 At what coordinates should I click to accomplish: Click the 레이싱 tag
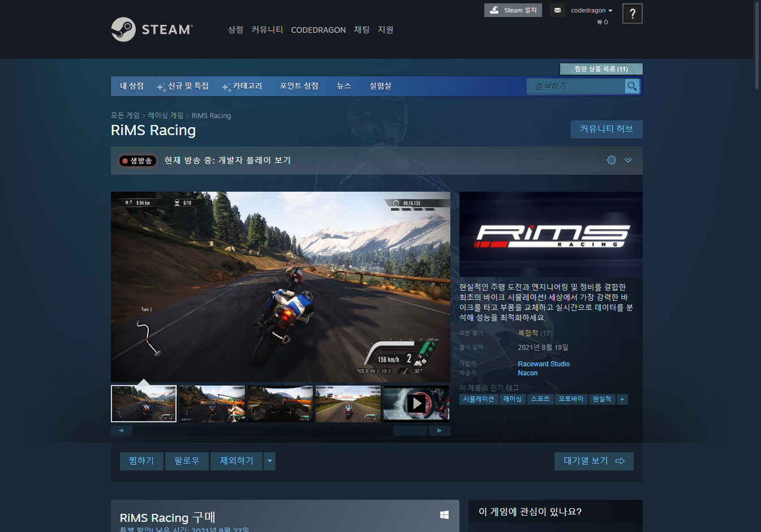pyautogui.click(x=513, y=399)
